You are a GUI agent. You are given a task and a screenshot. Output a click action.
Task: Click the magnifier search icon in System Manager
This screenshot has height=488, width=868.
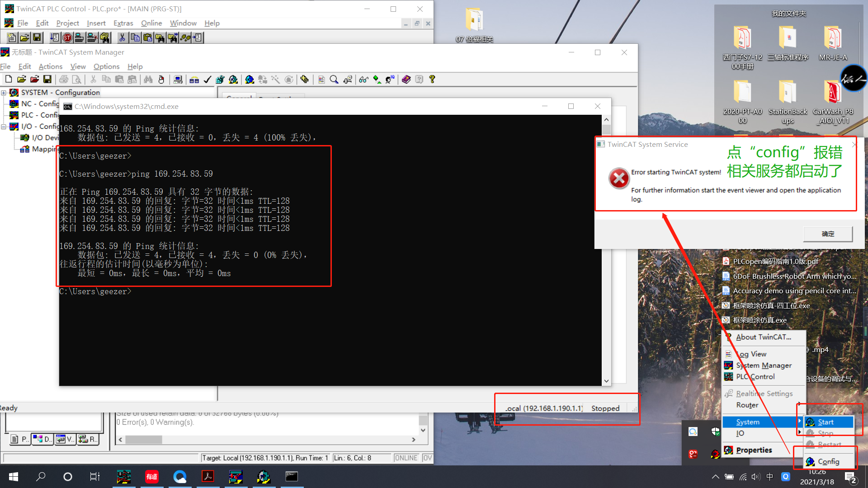click(334, 80)
